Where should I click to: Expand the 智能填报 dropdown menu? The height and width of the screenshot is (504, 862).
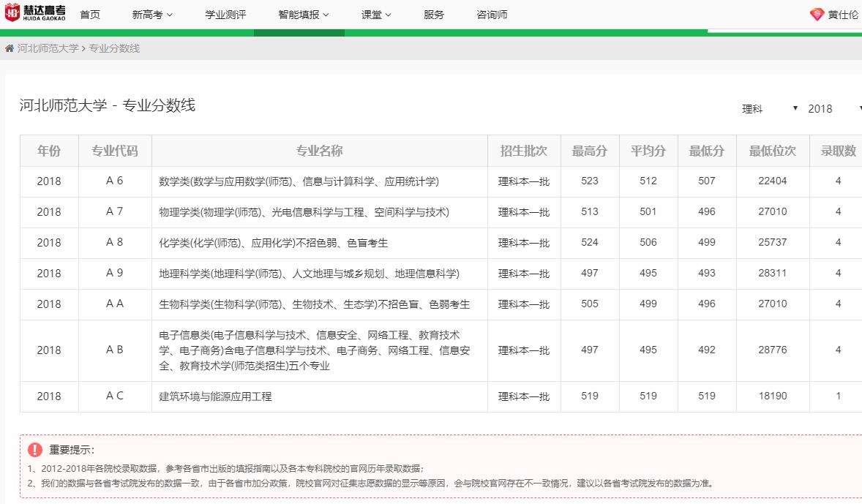304,15
